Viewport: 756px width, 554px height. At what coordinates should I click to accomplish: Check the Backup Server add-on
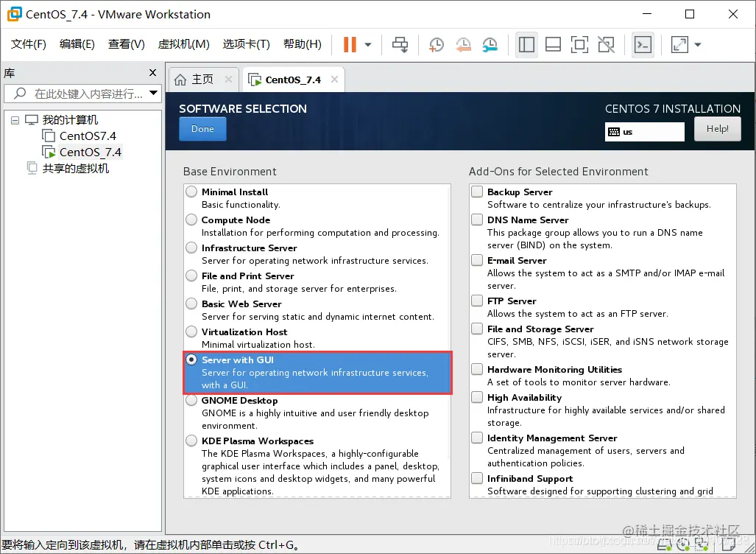[477, 192]
